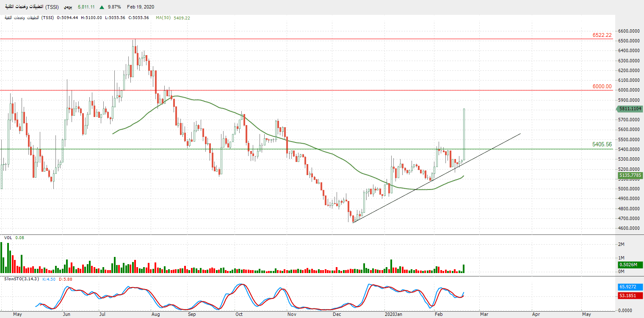The width and height of the screenshot is (644, 318).
Task: Click the '1M' volume axis tick
Action: (x=622, y=258)
